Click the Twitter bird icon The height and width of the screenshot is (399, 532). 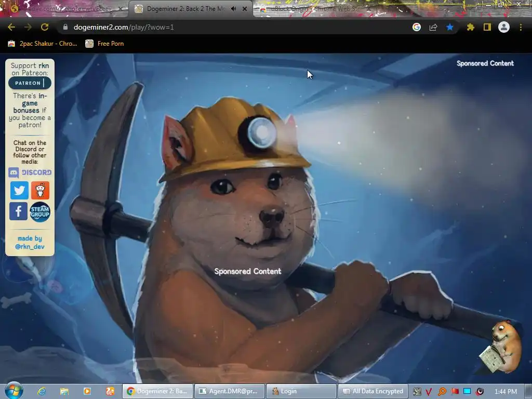pos(19,190)
